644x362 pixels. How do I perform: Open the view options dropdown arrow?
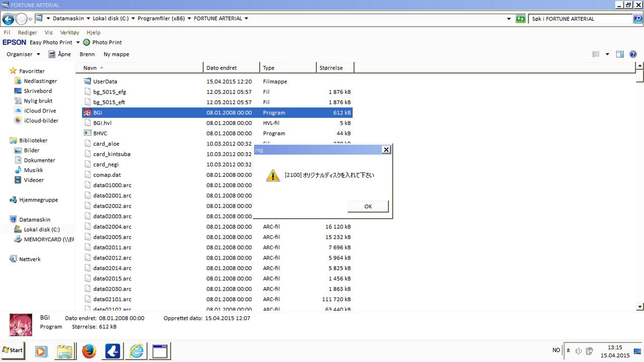point(607,54)
